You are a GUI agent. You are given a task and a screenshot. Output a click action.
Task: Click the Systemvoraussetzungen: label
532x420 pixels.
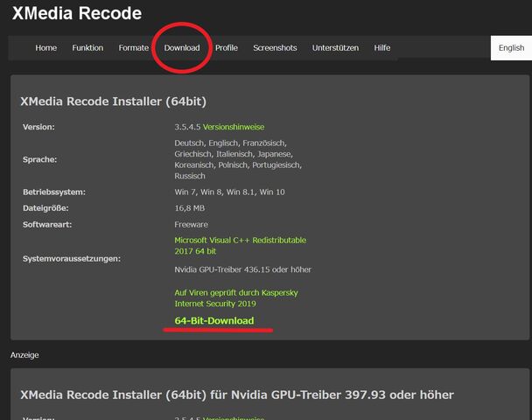[72, 258]
